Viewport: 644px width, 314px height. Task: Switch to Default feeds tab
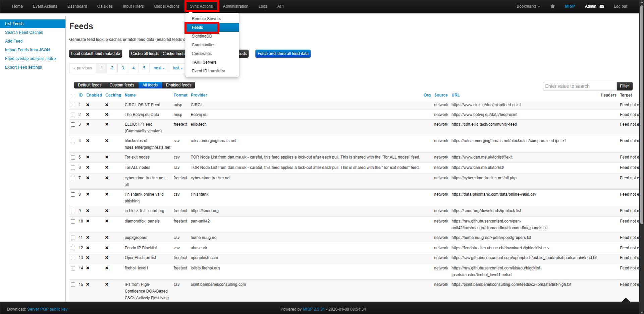pos(90,85)
